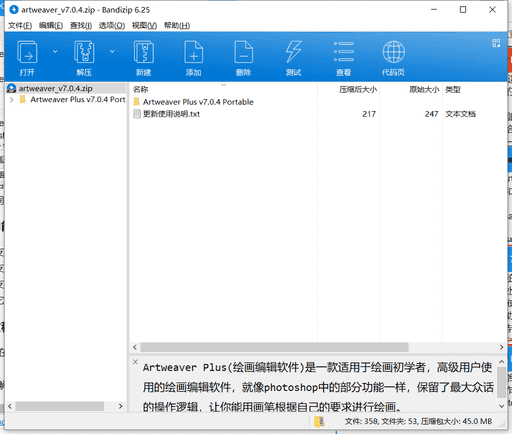
Task: Click the file list scroll right arrow
Action: (501, 347)
